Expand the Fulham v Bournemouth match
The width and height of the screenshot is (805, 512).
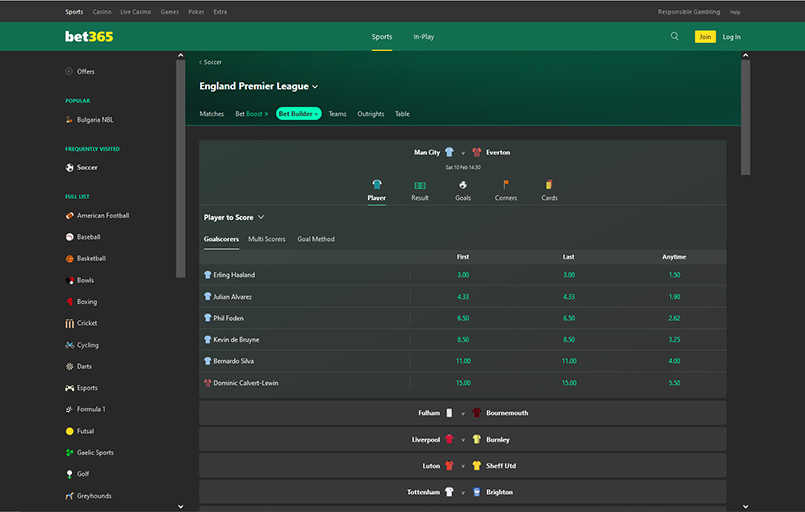463,413
